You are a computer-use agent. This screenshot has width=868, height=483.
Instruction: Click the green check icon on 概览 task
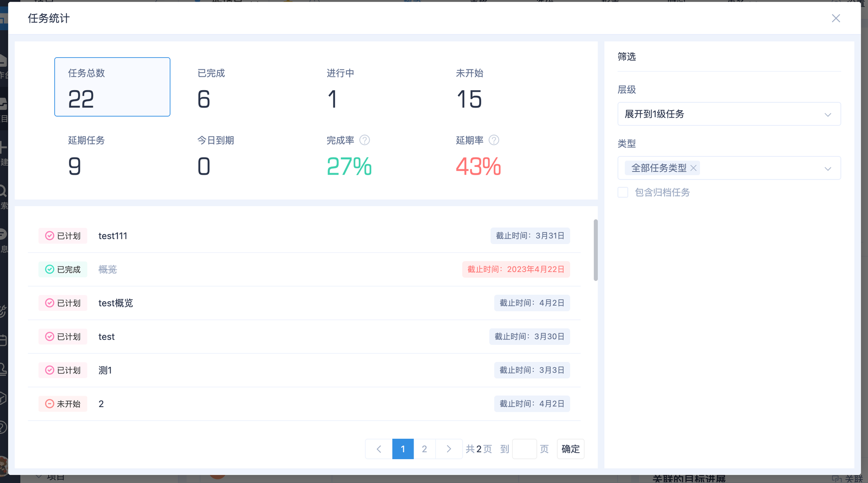50,270
